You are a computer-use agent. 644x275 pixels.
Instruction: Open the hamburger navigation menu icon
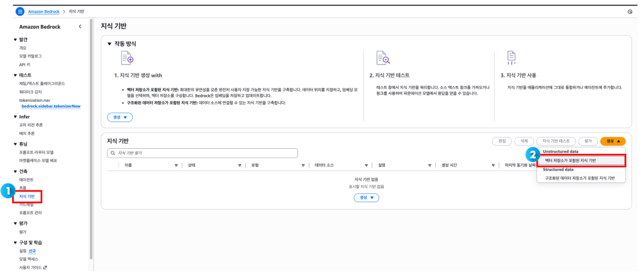coord(19,12)
